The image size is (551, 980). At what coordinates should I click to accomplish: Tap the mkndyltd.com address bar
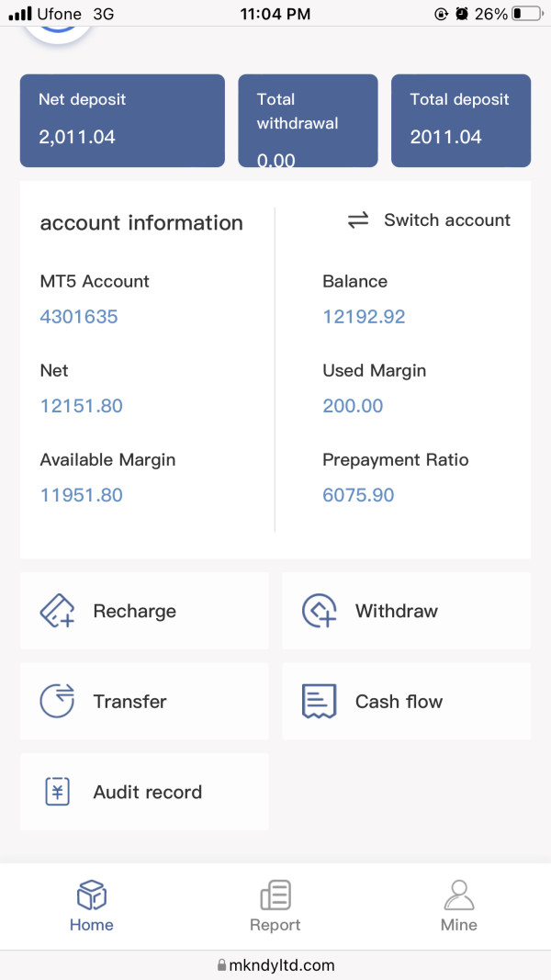275,965
